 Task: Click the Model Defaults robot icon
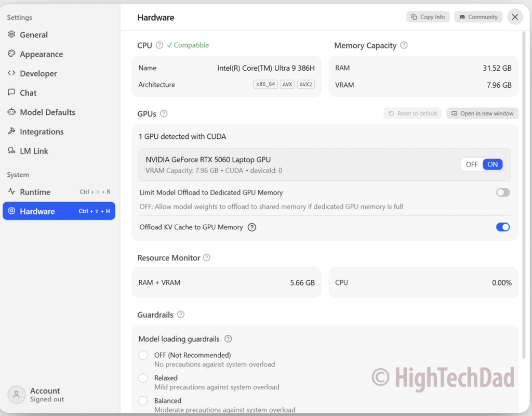(x=11, y=111)
